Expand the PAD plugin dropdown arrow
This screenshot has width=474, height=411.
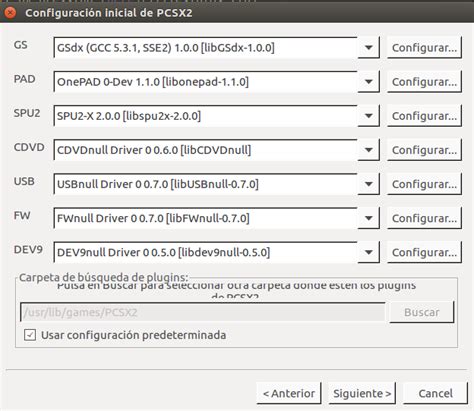point(368,82)
